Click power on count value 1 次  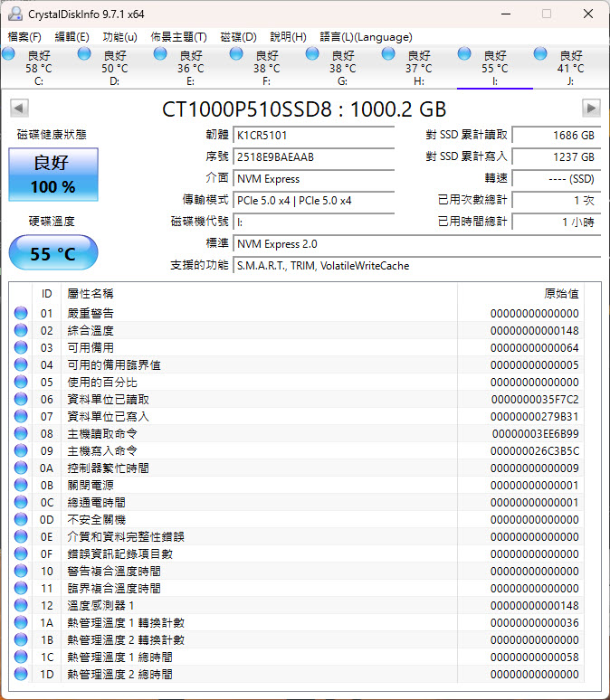[556, 201]
